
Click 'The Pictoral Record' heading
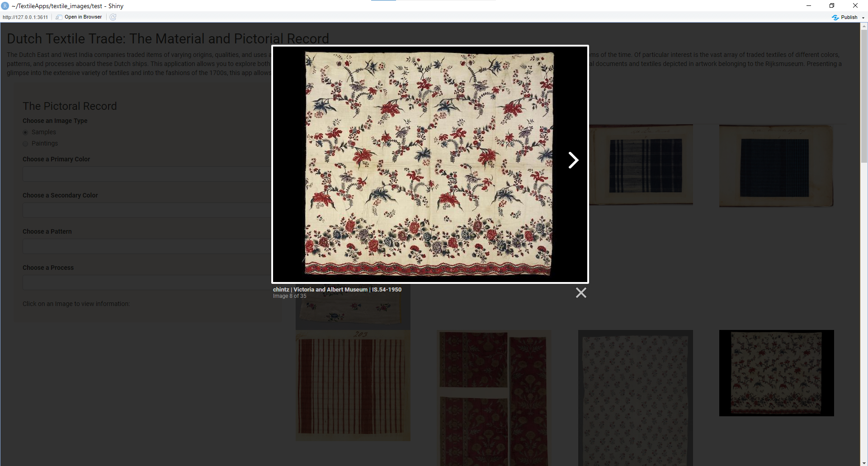coord(70,106)
